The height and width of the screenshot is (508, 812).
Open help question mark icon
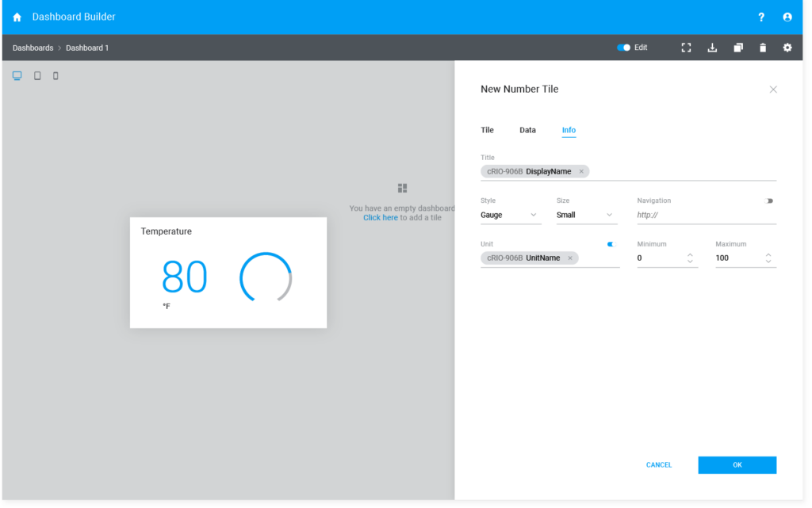pos(761,17)
